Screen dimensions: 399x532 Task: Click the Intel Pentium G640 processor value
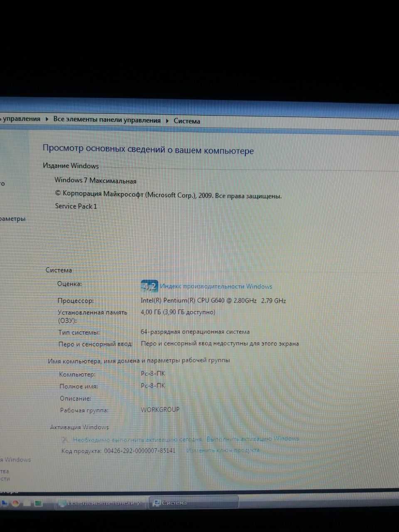[x=213, y=300]
